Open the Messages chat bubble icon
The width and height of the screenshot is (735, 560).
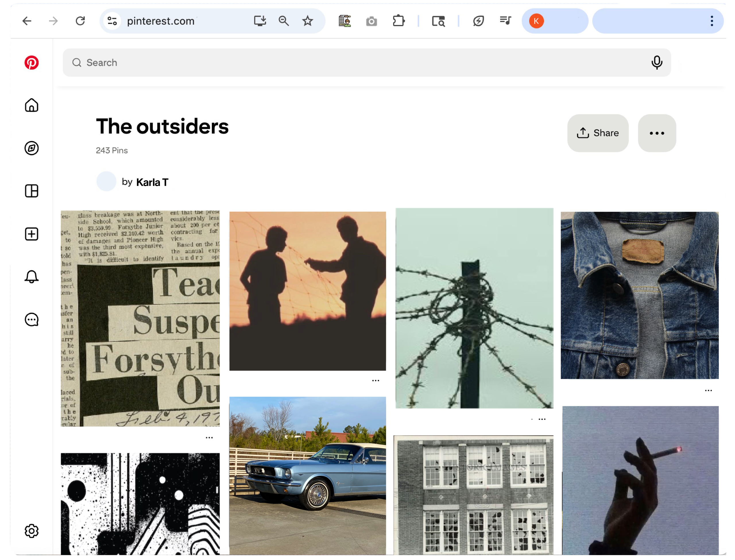32,320
